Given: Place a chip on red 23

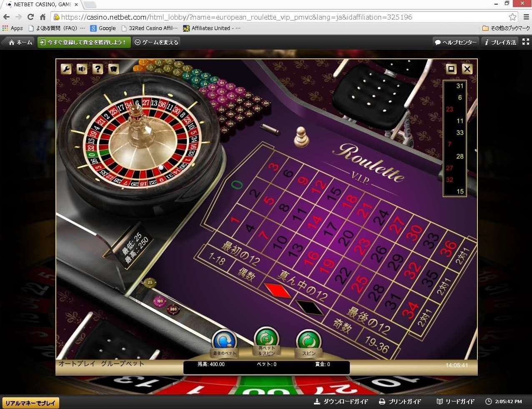Looking at the screenshot, I should click(x=362, y=246).
